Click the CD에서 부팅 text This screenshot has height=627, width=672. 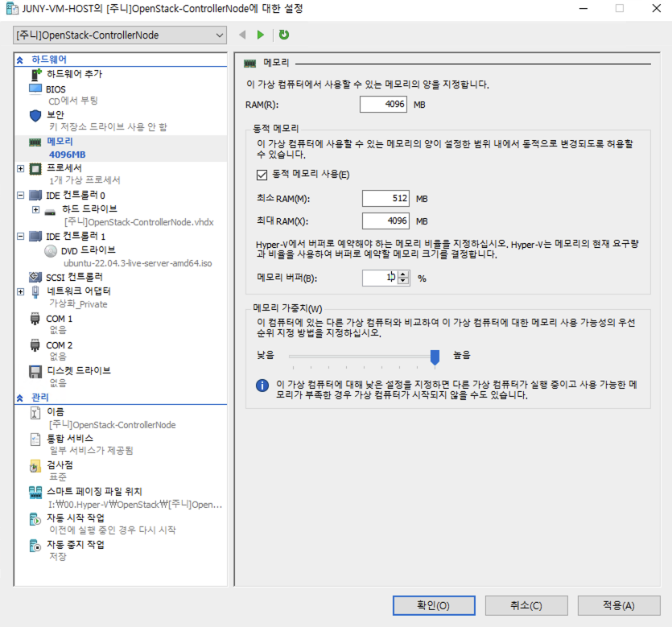[73, 101]
